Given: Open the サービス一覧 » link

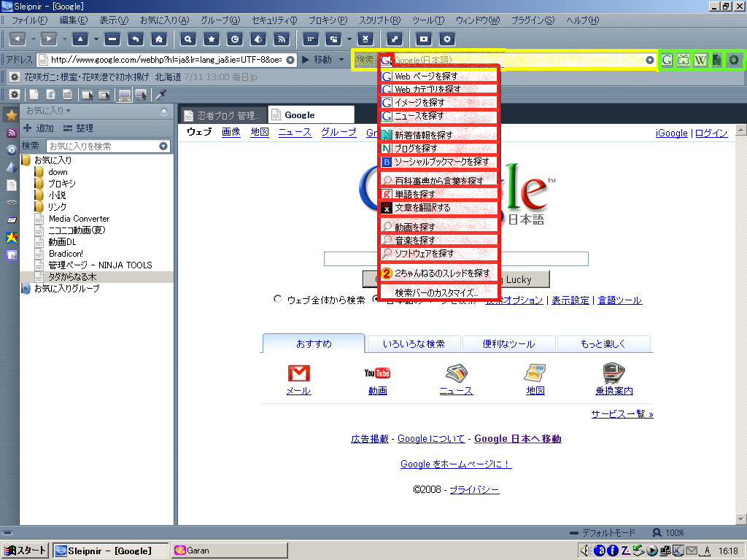Looking at the screenshot, I should point(622,414).
